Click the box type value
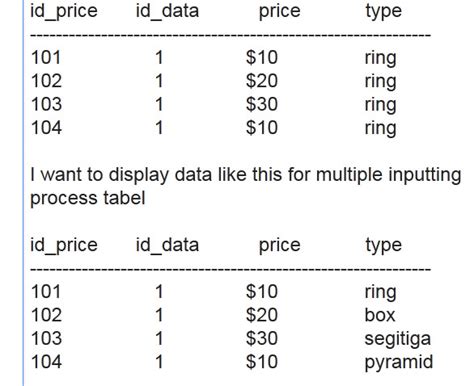 pyautogui.click(x=380, y=315)
